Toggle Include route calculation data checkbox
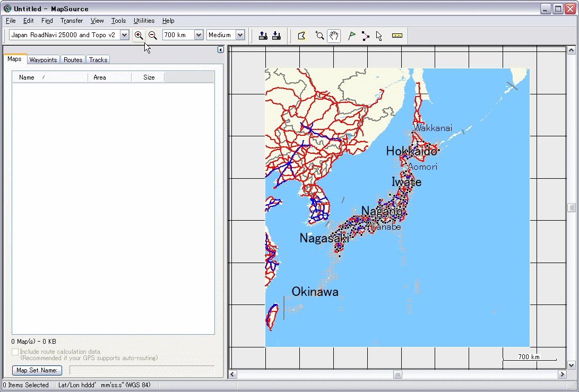The width and height of the screenshot is (579, 392). pyautogui.click(x=15, y=352)
